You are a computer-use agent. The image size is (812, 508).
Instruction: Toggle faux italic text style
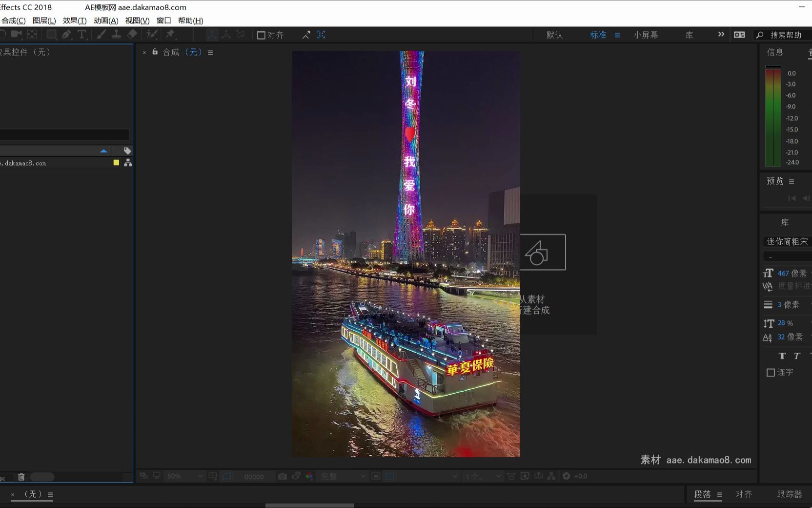click(x=797, y=356)
